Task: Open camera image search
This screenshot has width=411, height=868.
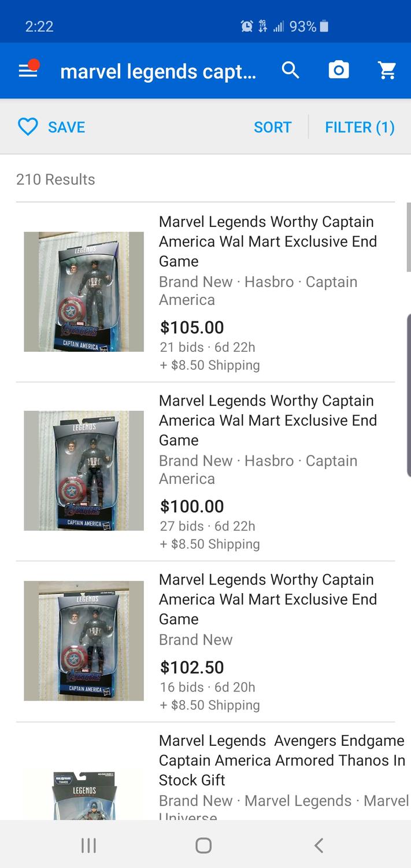Action: coord(339,71)
